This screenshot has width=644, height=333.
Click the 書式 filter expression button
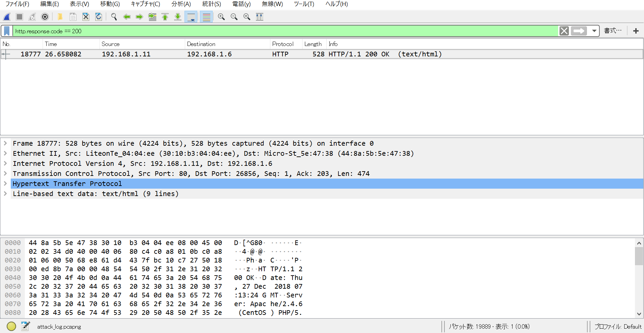click(x=613, y=31)
